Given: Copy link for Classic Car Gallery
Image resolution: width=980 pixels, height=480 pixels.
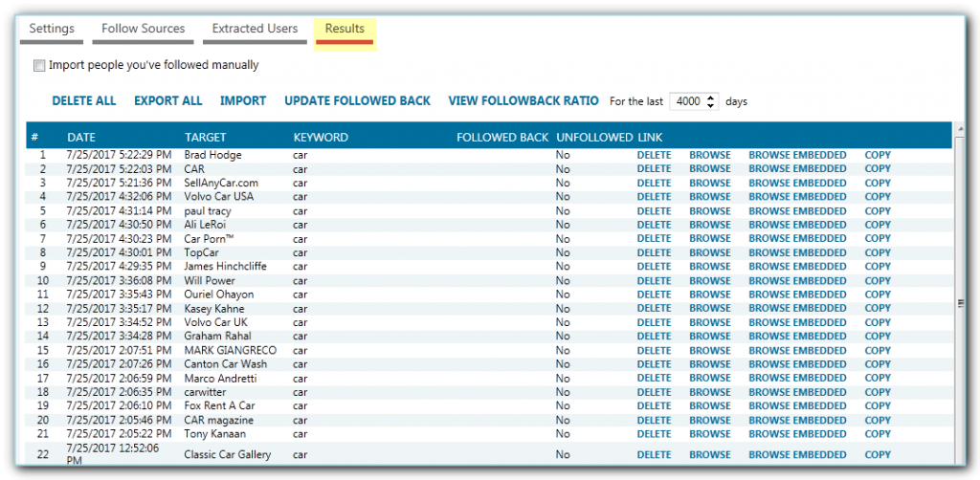Looking at the screenshot, I should 878,455.
